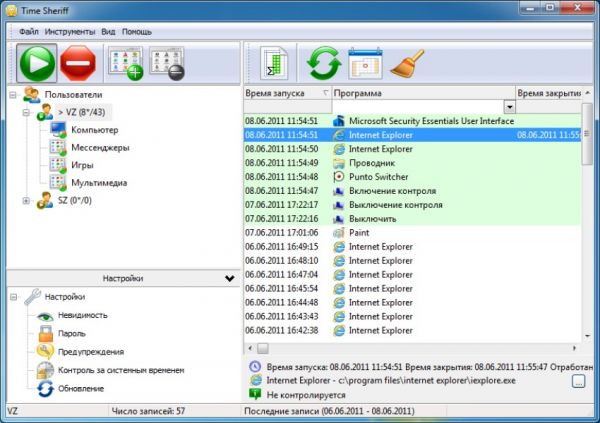Select Мессенджеры category in tree
The image size is (600, 423).
(99, 148)
